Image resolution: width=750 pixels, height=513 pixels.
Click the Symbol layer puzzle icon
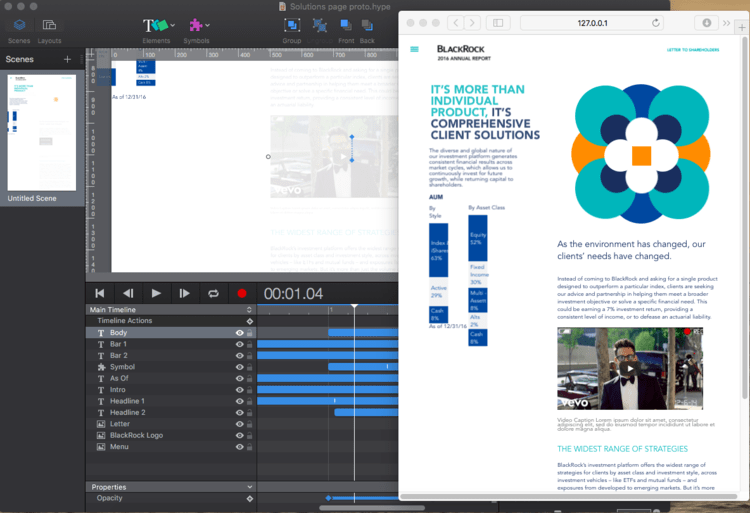tap(101, 367)
